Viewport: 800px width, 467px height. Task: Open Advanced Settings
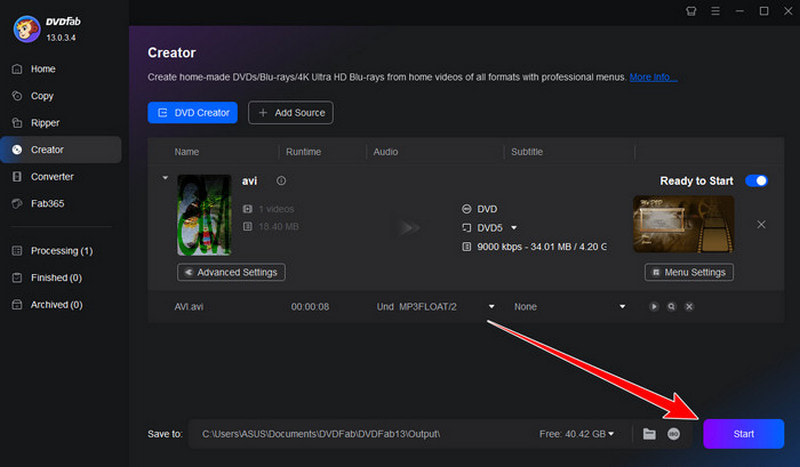(x=231, y=272)
